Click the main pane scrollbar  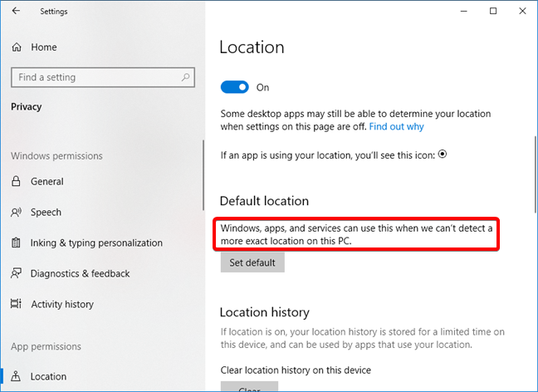coord(536,174)
